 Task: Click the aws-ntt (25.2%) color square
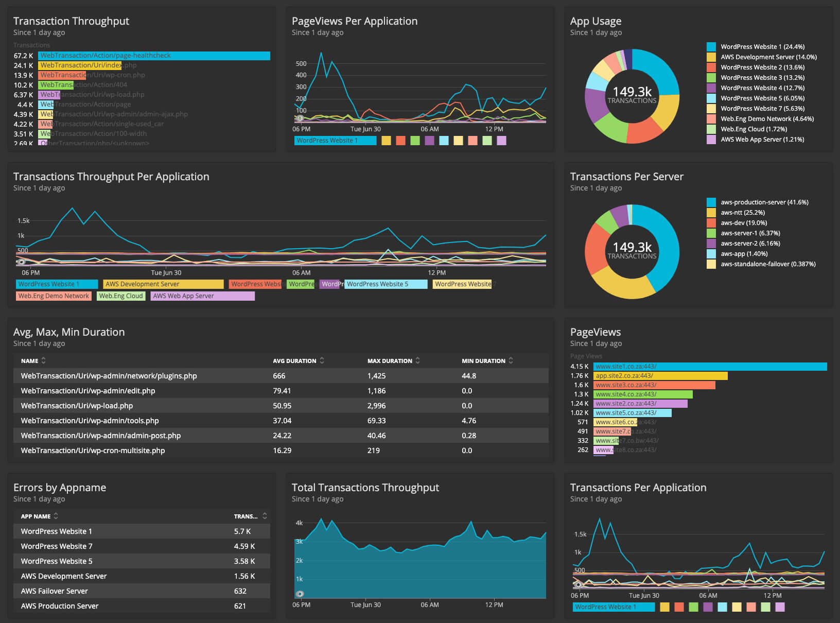point(711,213)
